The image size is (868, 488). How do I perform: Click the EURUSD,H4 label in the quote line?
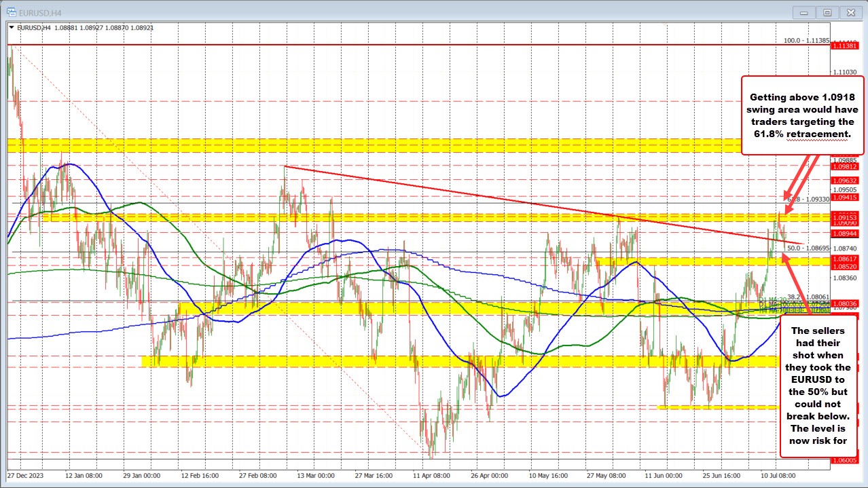coord(35,28)
